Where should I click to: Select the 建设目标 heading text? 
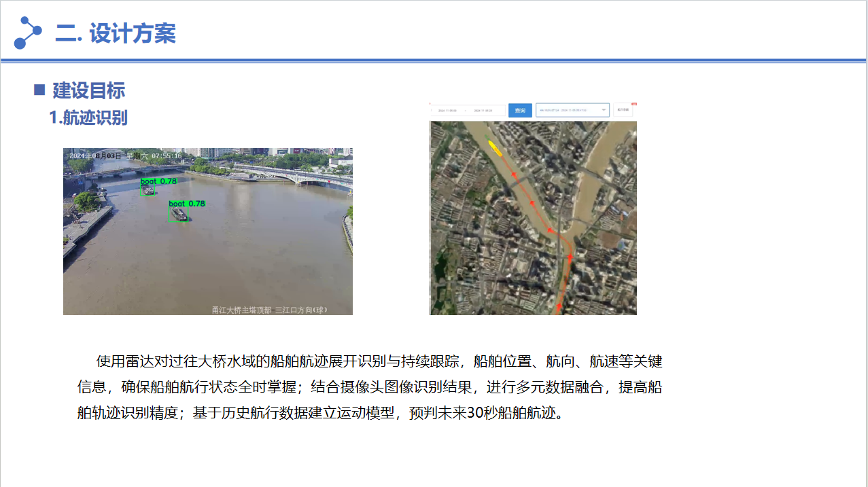click(x=88, y=90)
